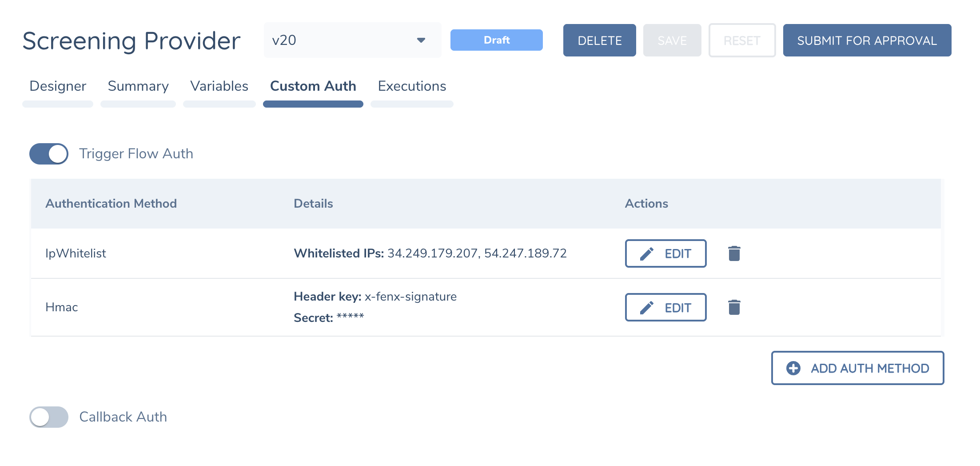Click the RESET button
This screenshot has height=466, width=980.
coord(742,40)
